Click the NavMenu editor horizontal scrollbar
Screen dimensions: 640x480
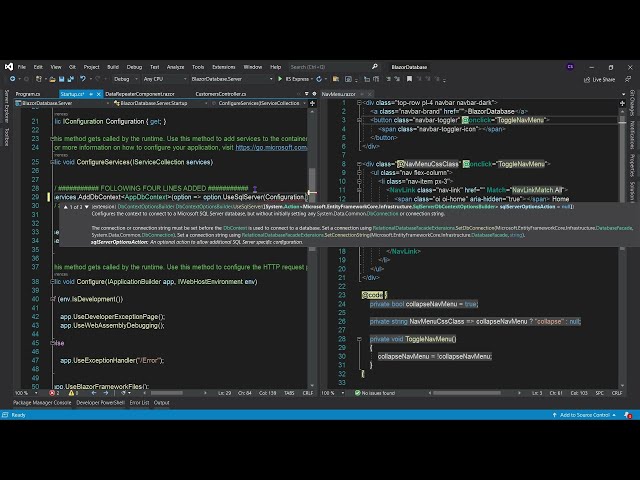(x=467, y=393)
